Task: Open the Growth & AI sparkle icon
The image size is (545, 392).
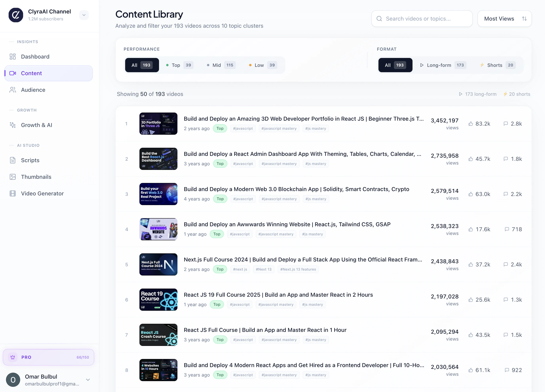Action: [12, 125]
